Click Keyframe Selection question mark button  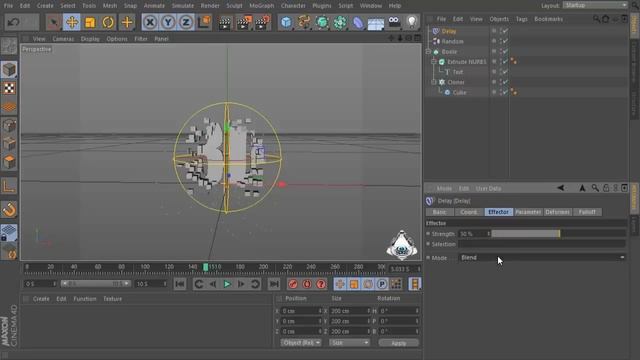321,284
